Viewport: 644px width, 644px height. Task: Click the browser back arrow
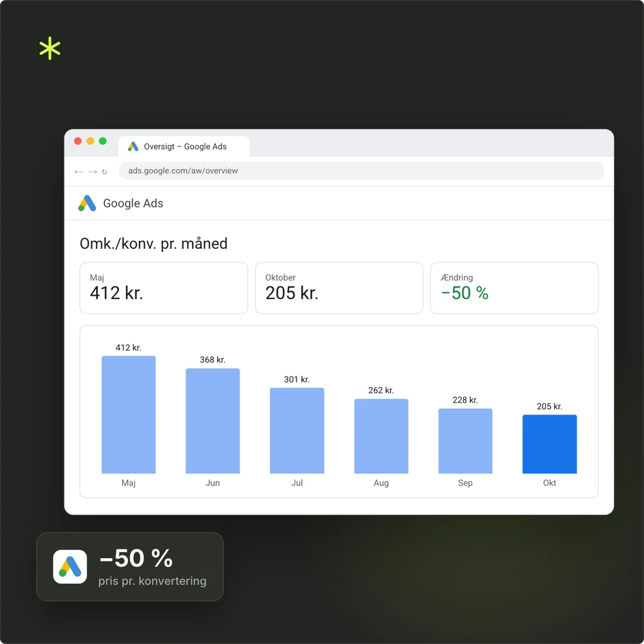tap(79, 172)
